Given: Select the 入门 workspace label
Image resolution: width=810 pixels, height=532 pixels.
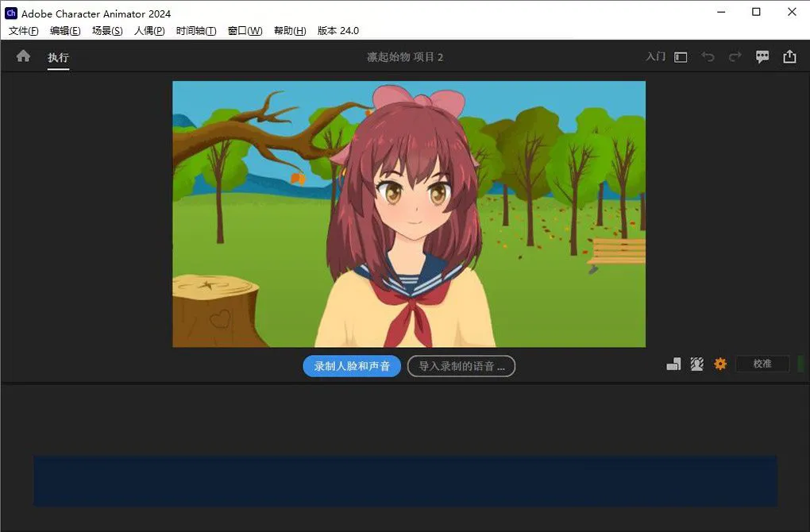Looking at the screenshot, I should [x=655, y=57].
